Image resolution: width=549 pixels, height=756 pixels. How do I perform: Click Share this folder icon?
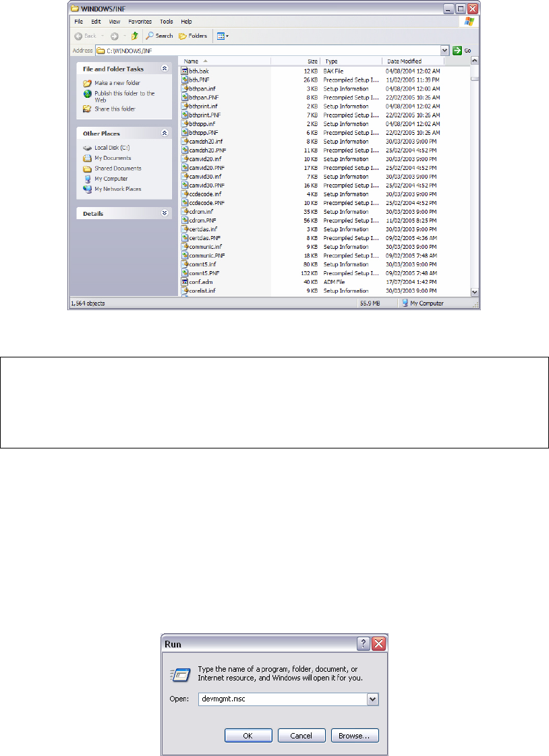[87, 109]
